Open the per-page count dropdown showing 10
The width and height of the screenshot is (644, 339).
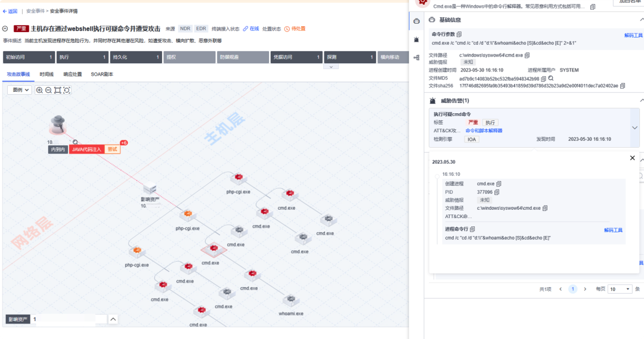pos(620,289)
